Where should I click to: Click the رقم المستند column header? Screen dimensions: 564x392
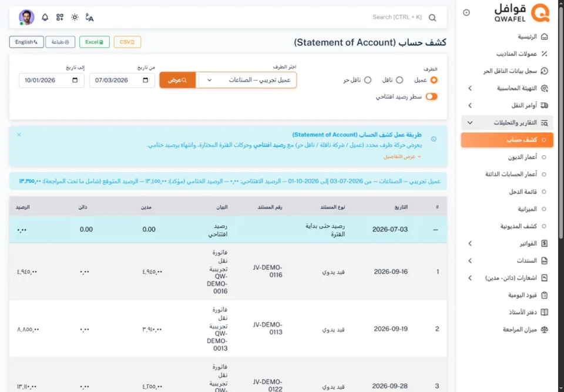point(270,207)
